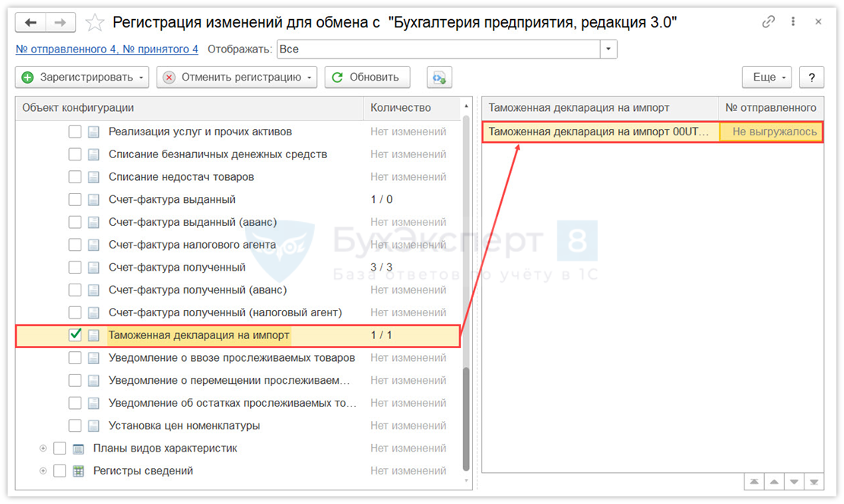This screenshot has width=844, height=504.
Task: Click Таможенная декларация на импорт right column header
Action: point(600,108)
